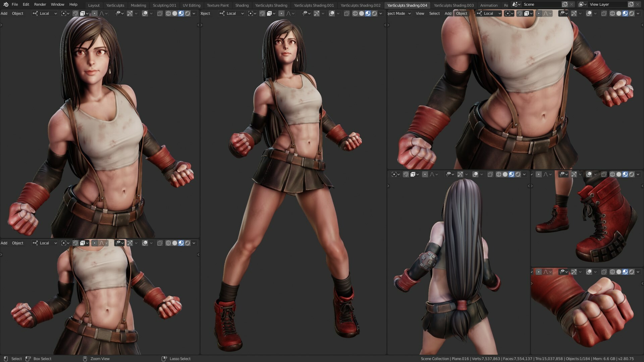This screenshot has height=362, width=644.
Task: Open the Window menu
Action: 57,4
